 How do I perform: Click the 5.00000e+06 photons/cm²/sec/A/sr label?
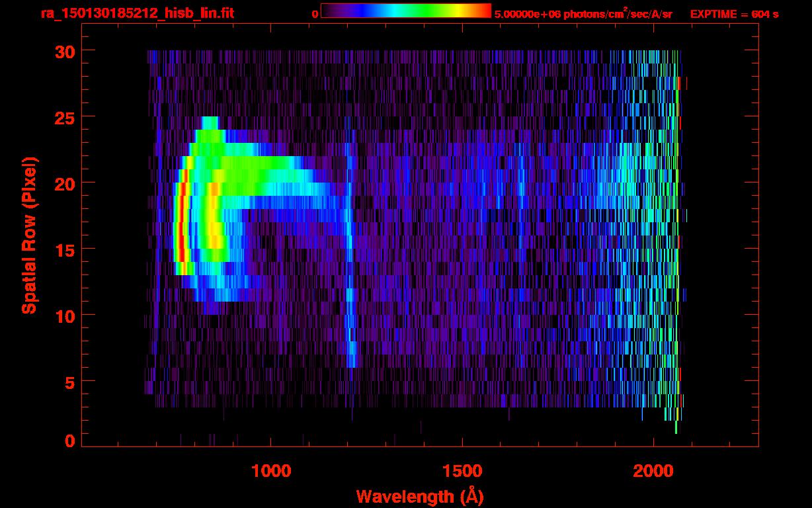583,13
